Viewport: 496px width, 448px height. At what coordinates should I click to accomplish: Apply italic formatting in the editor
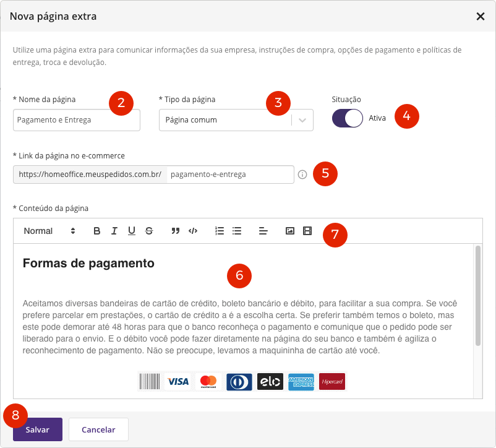pyautogui.click(x=114, y=231)
